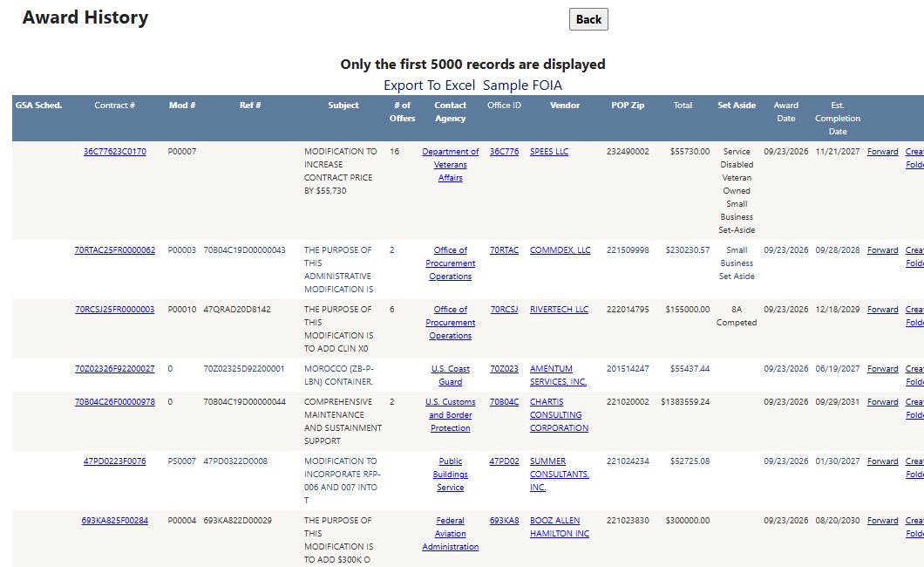Click the Contact Agency column header
924x567 pixels.
click(450, 112)
